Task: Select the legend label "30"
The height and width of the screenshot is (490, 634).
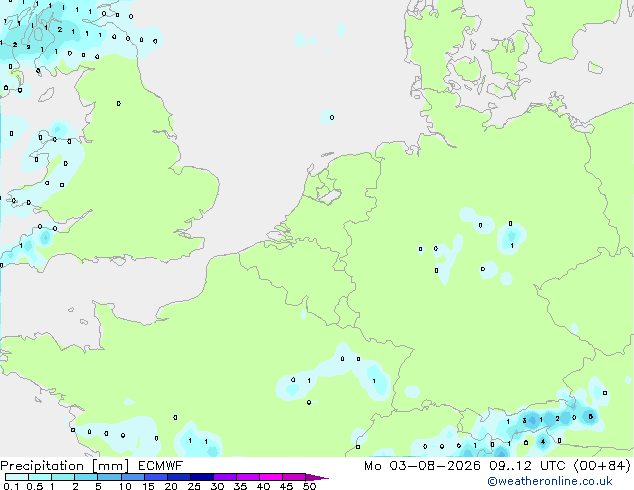Action: click(217, 486)
